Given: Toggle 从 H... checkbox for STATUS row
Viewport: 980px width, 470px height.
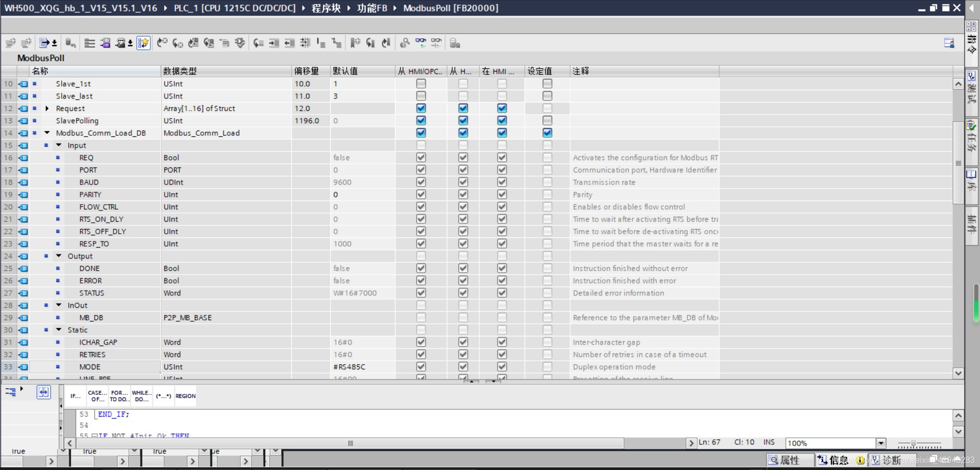Looking at the screenshot, I should [x=463, y=293].
